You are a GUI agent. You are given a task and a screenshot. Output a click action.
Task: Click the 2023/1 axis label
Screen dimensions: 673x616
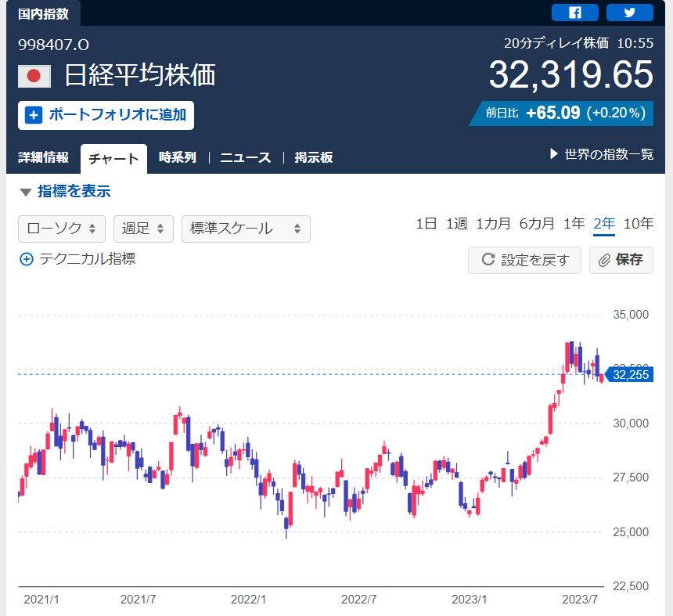coord(469,600)
